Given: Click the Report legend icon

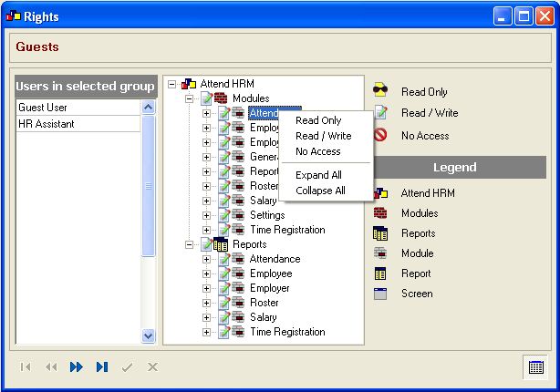Looking at the screenshot, I should tap(380, 273).
